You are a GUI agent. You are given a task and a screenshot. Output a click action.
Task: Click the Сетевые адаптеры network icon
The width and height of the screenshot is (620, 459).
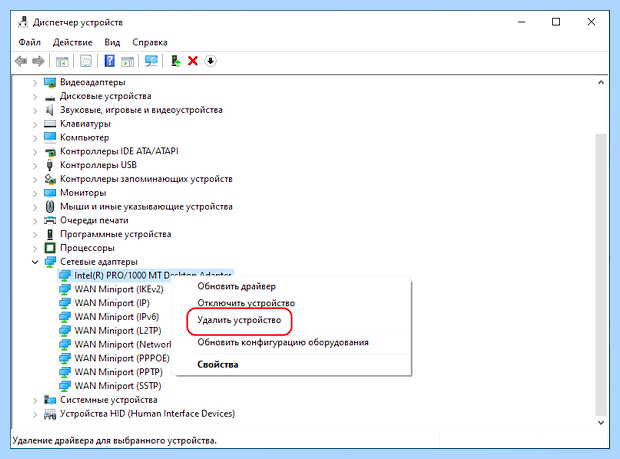[x=50, y=262]
